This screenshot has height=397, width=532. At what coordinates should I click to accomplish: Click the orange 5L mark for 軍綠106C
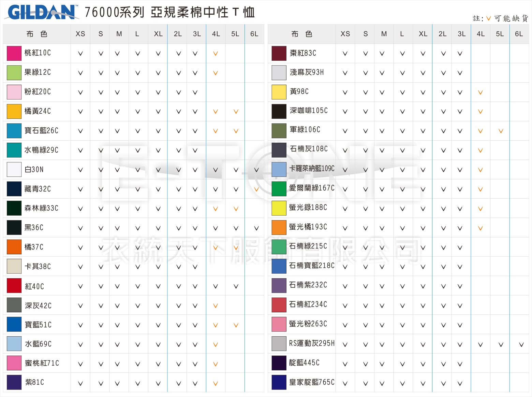(501, 131)
